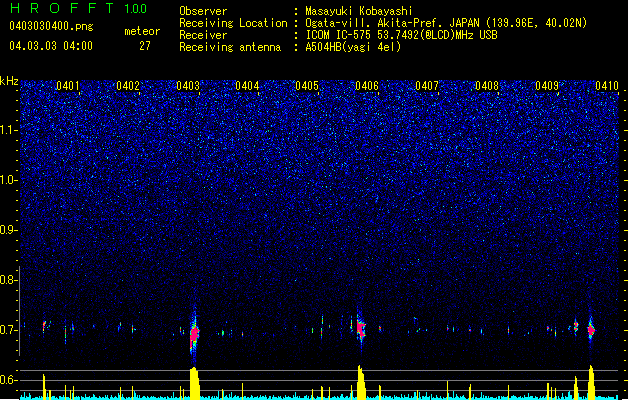The height and width of the screenshot is (400, 629).
Task: Click the 0402 time marker
Action: pyautogui.click(x=128, y=85)
